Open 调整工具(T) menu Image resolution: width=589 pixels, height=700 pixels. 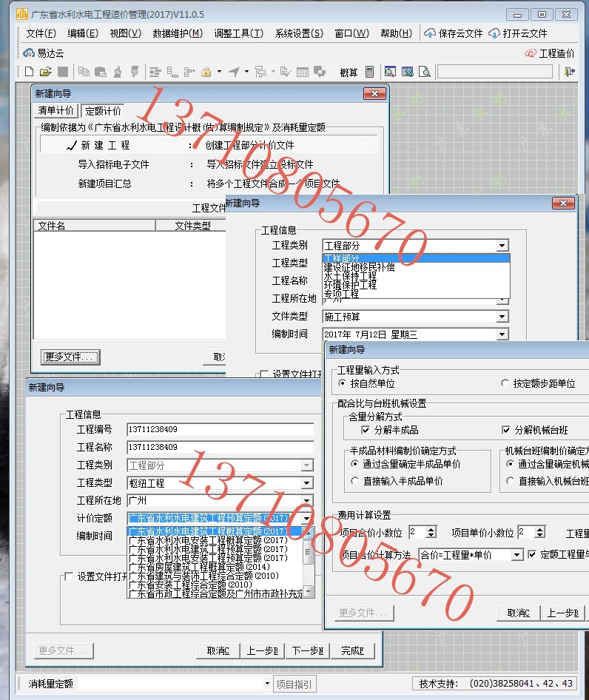[x=238, y=33]
